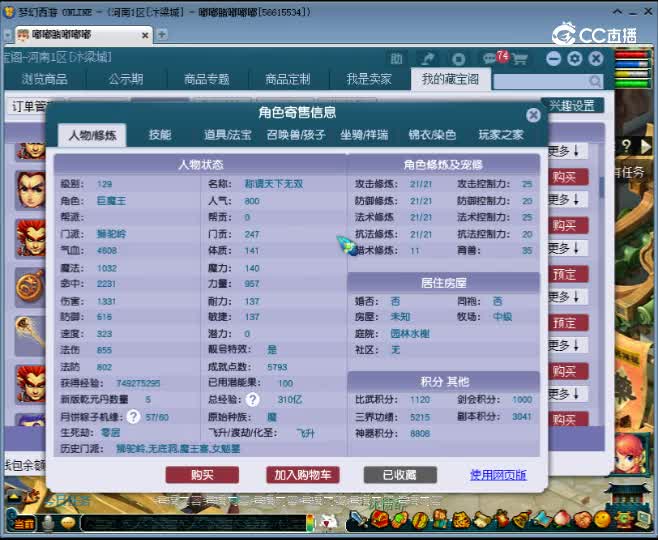
Task: Switch to the 玩家之家 tab
Action: coord(501,135)
